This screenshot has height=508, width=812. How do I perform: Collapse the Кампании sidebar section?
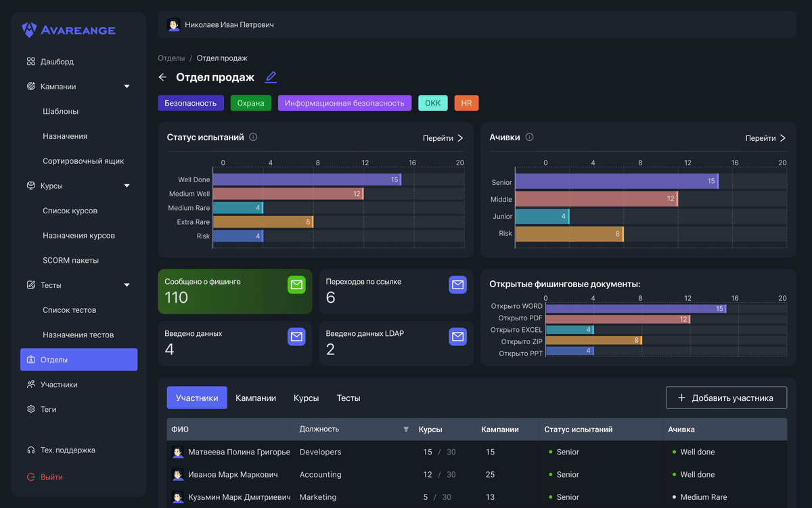(127, 87)
